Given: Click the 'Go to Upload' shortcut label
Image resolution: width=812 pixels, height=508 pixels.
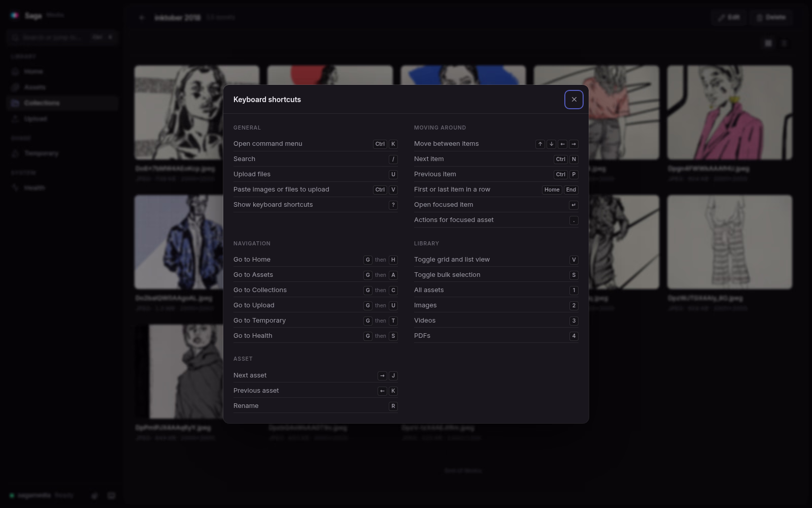Looking at the screenshot, I should tap(254, 305).
